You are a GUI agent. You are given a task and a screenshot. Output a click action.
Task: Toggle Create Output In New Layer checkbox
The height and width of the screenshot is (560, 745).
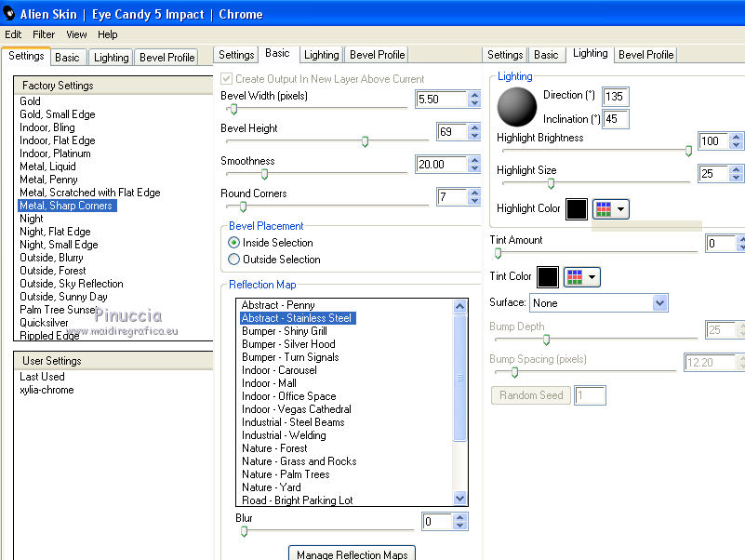(x=226, y=79)
